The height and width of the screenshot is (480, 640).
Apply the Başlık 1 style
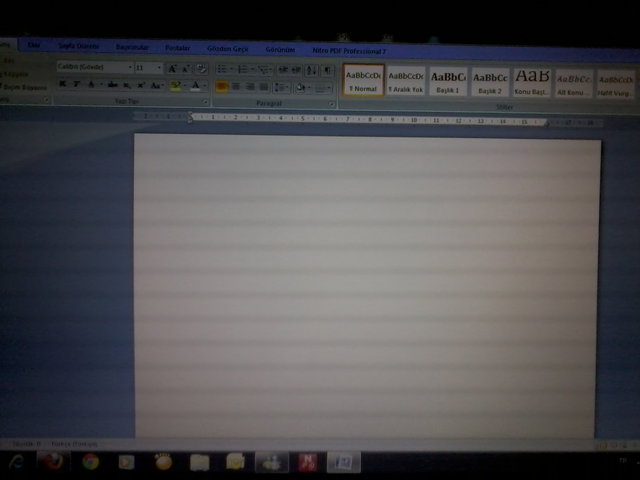[448, 80]
